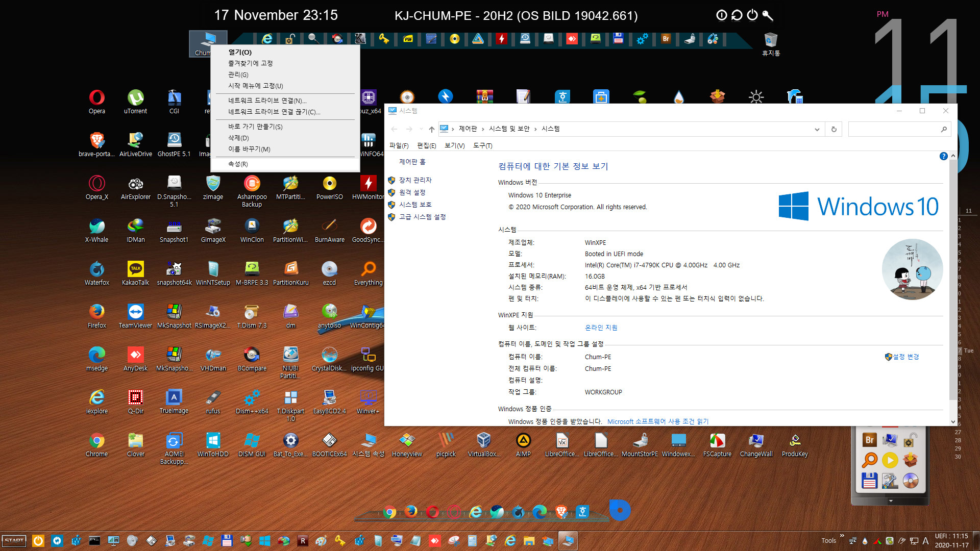Image resolution: width=980 pixels, height=551 pixels.
Task: Launch PowerISO desktop icon
Action: tap(329, 187)
